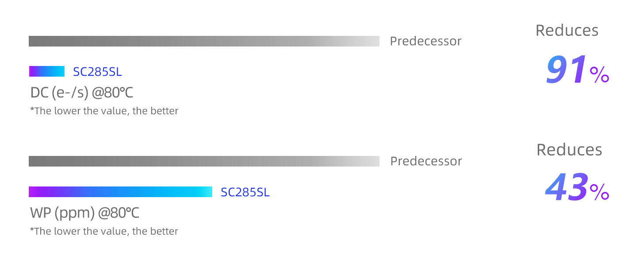Click the lower-value note under the DC heading
The height and width of the screenshot is (264, 644).
104,111
